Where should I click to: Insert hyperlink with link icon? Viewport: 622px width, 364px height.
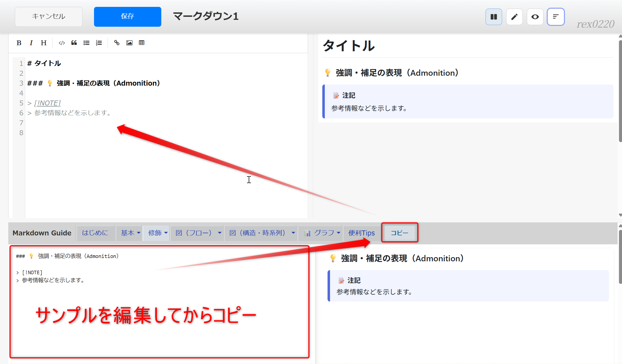[x=117, y=43]
